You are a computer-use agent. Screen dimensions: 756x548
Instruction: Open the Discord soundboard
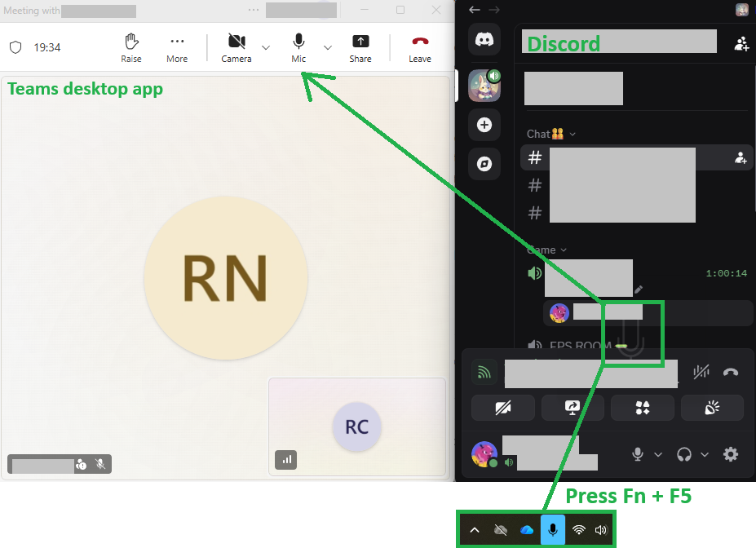[x=712, y=408]
